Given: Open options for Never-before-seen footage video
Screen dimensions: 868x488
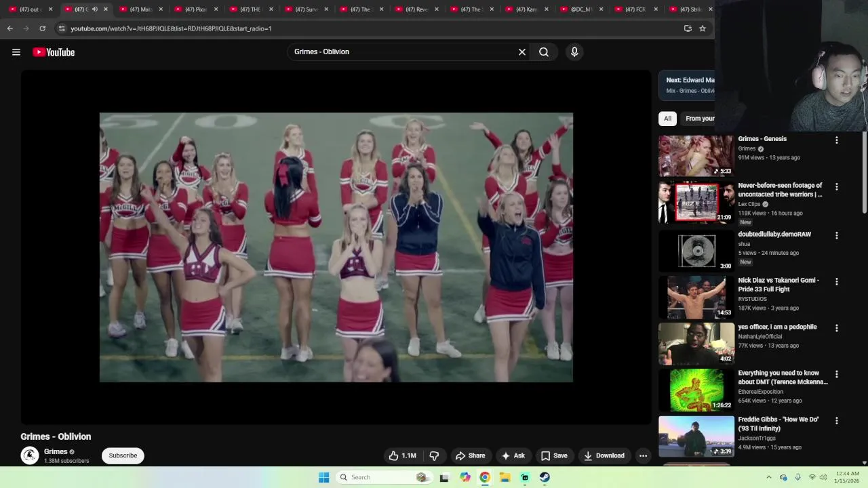Looking at the screenshot, I should coord(836,186).
